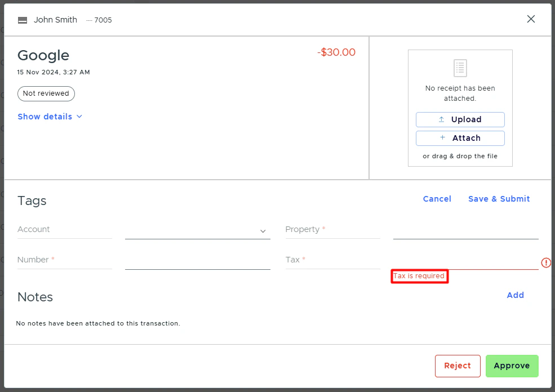Click the Reject button
555x392 pixels.
(x=458, y=366)
